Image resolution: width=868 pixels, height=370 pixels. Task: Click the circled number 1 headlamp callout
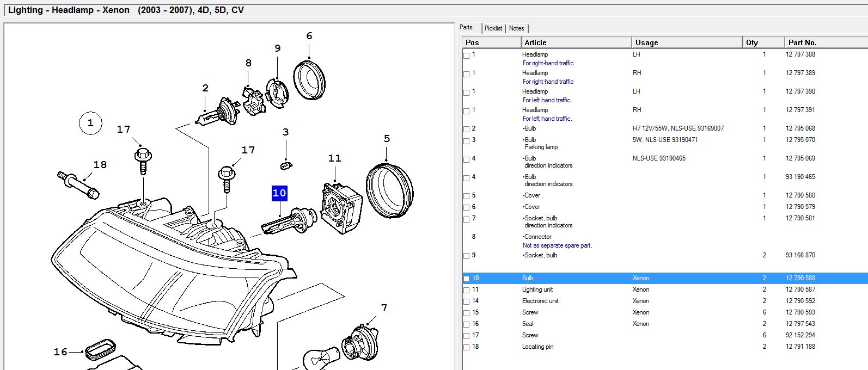[x=90, y=123]
